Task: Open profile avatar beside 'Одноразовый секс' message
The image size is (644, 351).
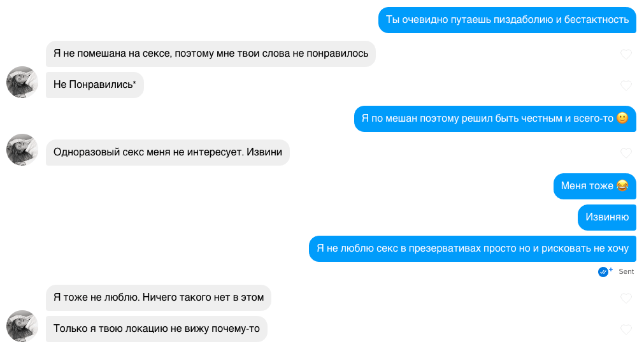Action: click(x=22, y=150)
